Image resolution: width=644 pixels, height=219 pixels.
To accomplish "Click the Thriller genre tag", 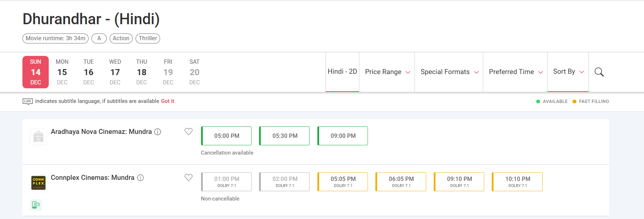I will 148,38.
